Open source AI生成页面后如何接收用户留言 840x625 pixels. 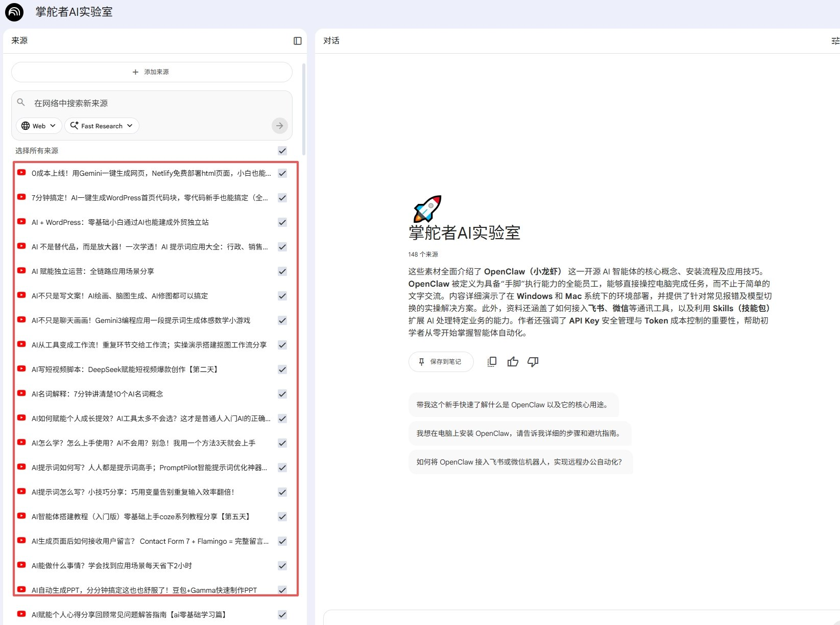[x=150, y=541]
